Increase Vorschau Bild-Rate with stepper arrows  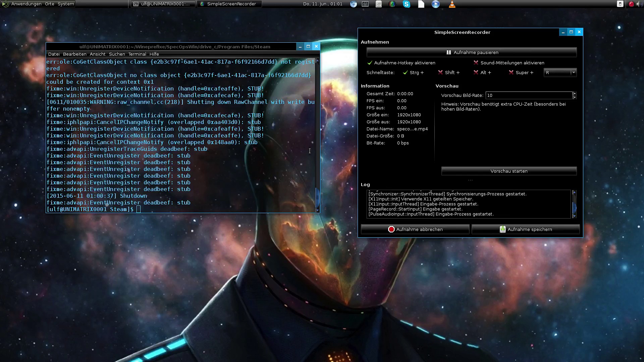coord(574,94)
